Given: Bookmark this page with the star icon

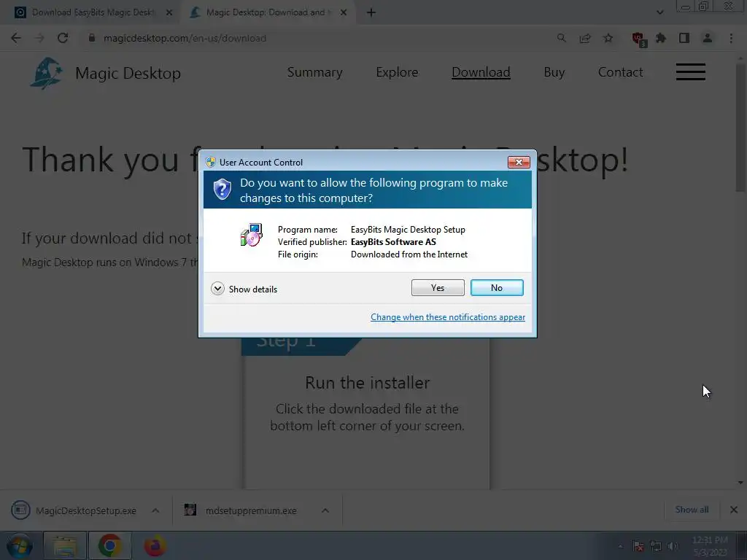Looking at the screenshot, I should click(x=608, y=38).
